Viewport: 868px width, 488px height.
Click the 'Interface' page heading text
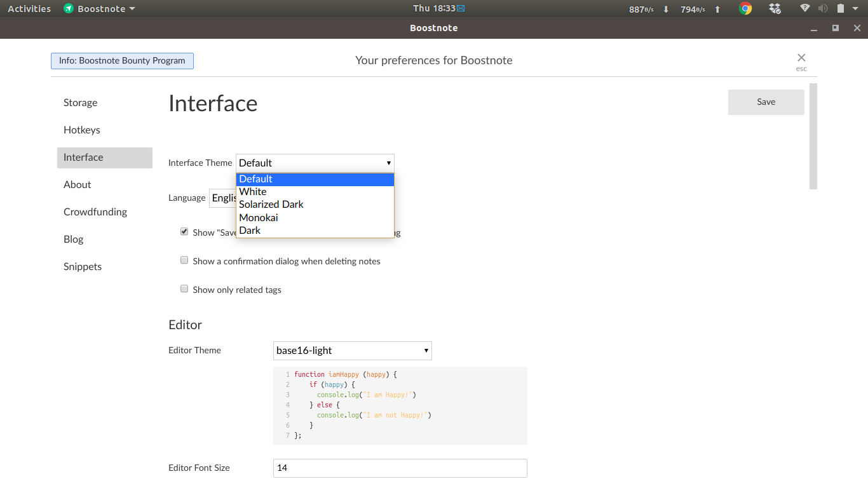click(x=213, y=103)
